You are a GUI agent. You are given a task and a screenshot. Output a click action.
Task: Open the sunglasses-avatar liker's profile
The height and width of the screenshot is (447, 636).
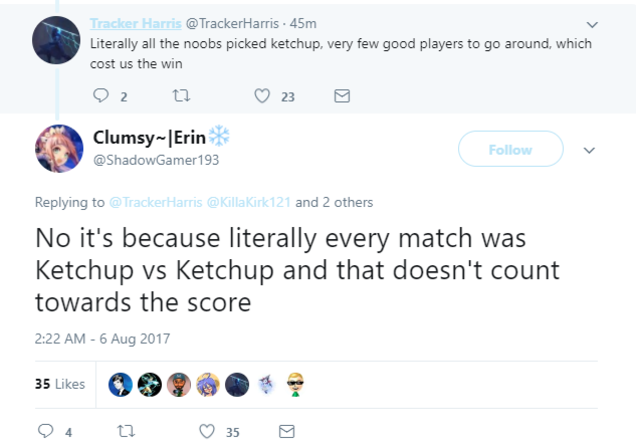tap(295, 385)
